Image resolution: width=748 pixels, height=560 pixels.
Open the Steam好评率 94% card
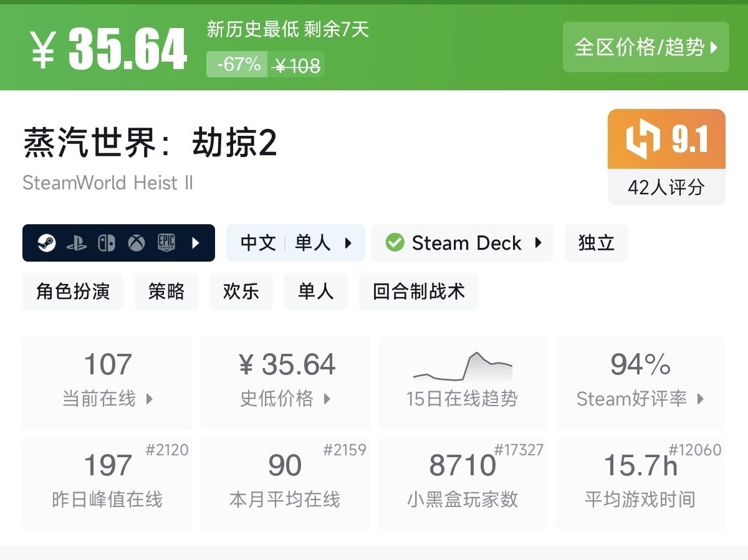click(x=640, y=382)
